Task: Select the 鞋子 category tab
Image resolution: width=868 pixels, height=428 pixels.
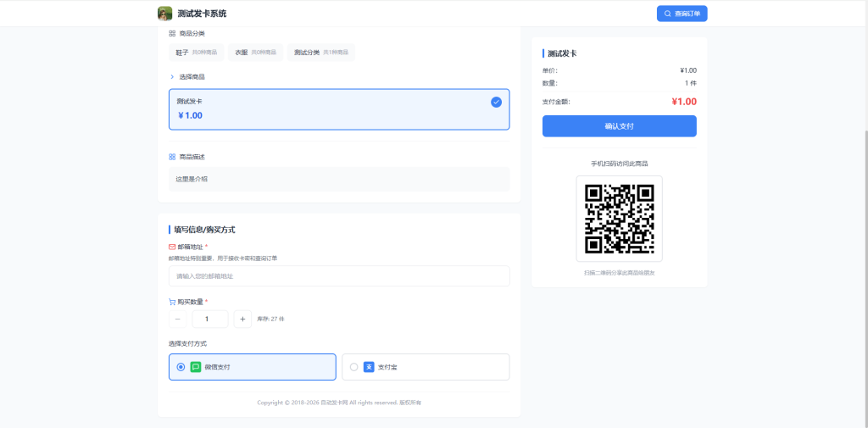Action: point(197,52)
